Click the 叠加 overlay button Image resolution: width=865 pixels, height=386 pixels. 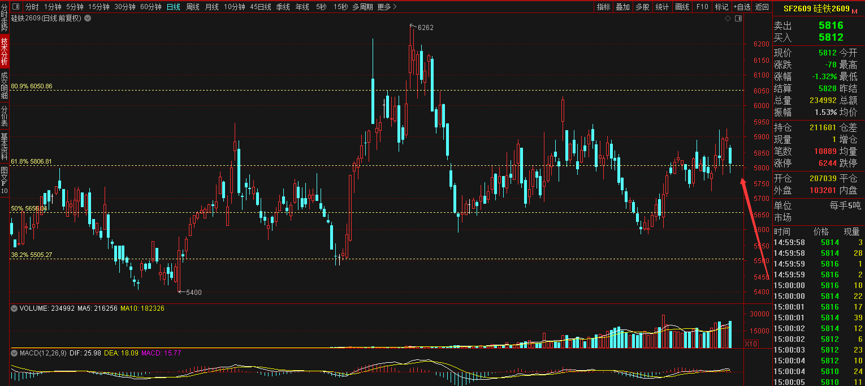click(x=623, y=7)
